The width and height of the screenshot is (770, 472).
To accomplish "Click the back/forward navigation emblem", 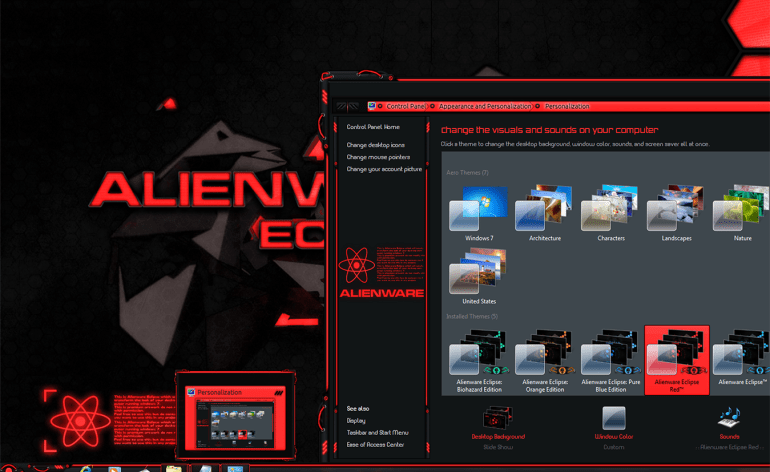I will pyautogui.click(x=348, y=106).
